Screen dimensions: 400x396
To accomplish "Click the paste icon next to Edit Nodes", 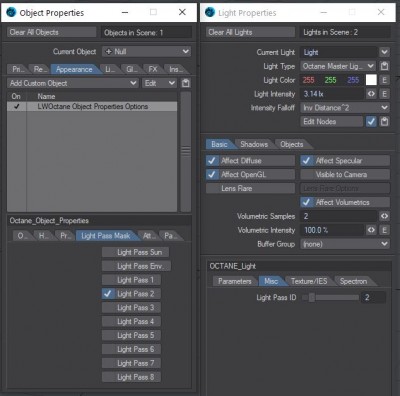I will coord(384,122).
